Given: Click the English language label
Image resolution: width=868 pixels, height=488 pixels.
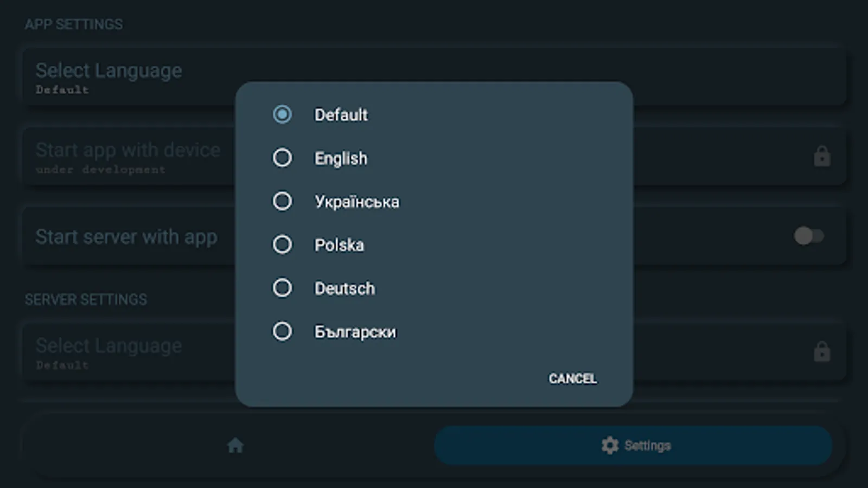Looking at the screenshot, I should (341, 158).
